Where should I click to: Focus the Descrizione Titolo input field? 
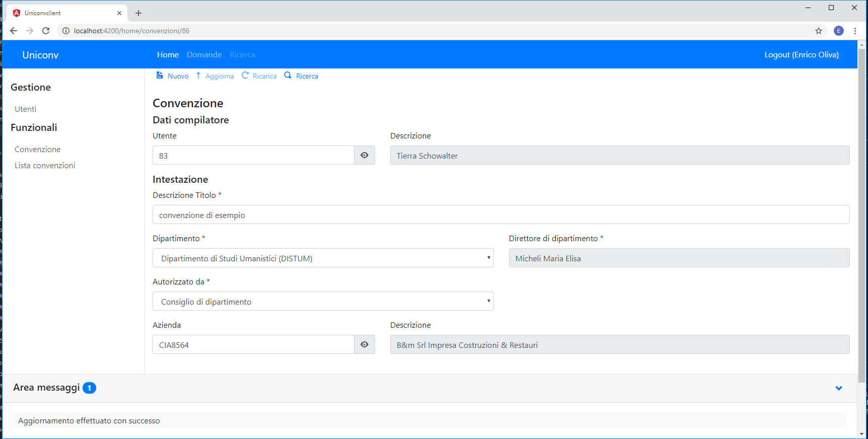pos(501,214)
